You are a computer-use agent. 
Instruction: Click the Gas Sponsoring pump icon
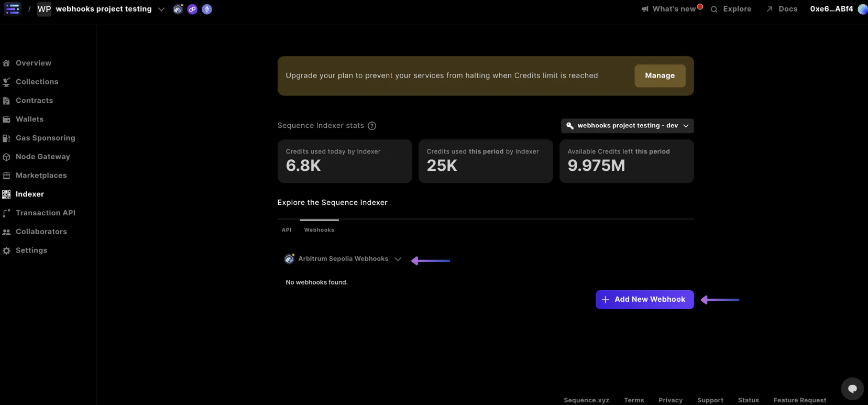click(x=6, y=138)
